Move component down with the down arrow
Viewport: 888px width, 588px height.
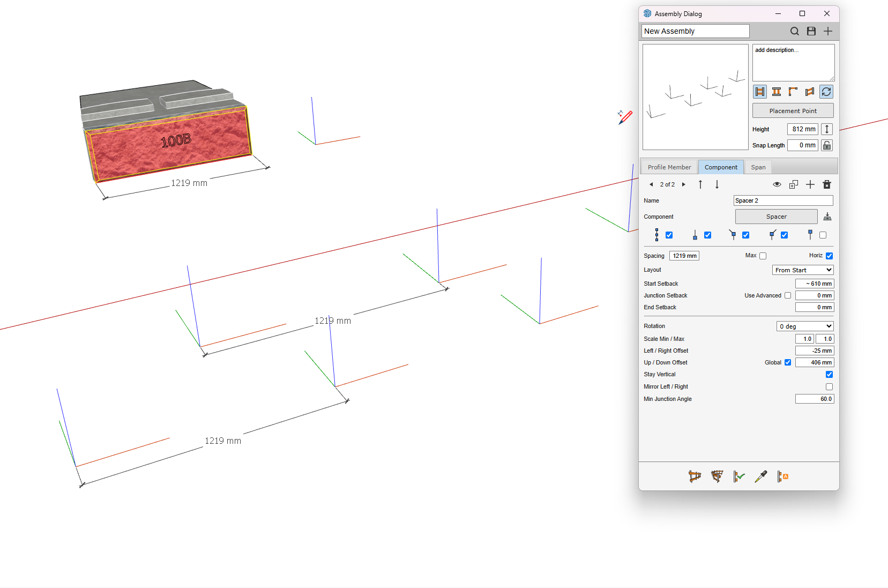[x=717, y=184]
